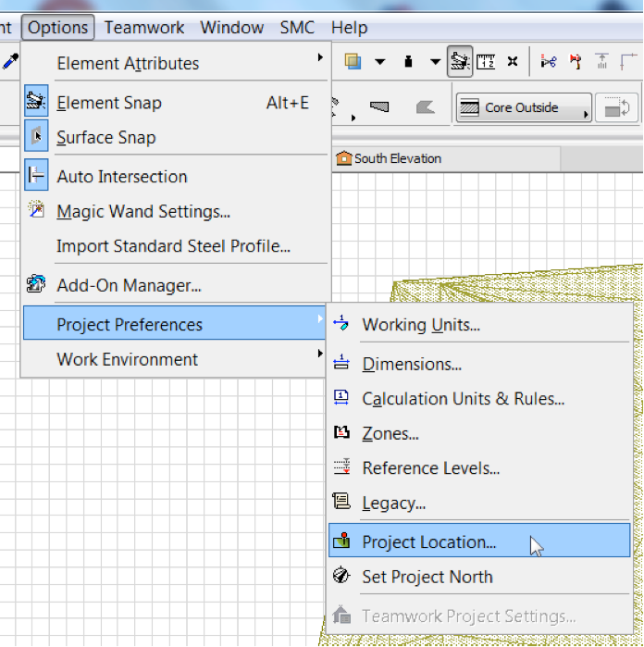The image size is (644, 647).
Task: Click the Options menu in the menu bar
Action: (x=57, y=27)
